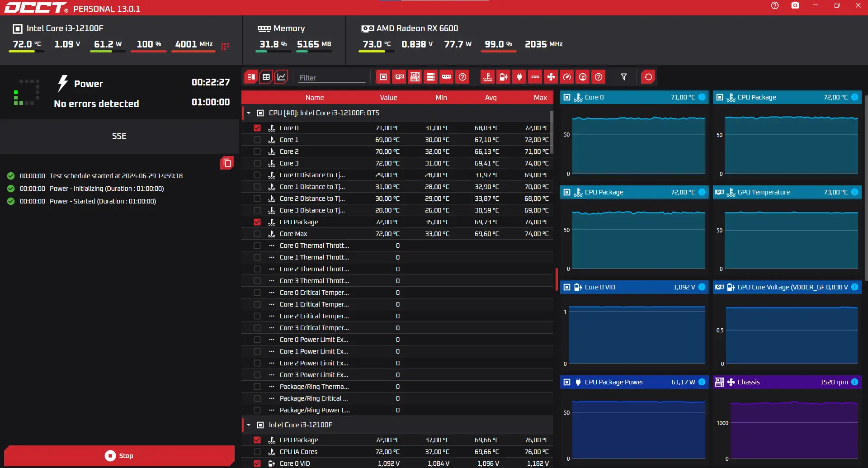Enable the CPU IA Cores checkbox

(257, 452)
